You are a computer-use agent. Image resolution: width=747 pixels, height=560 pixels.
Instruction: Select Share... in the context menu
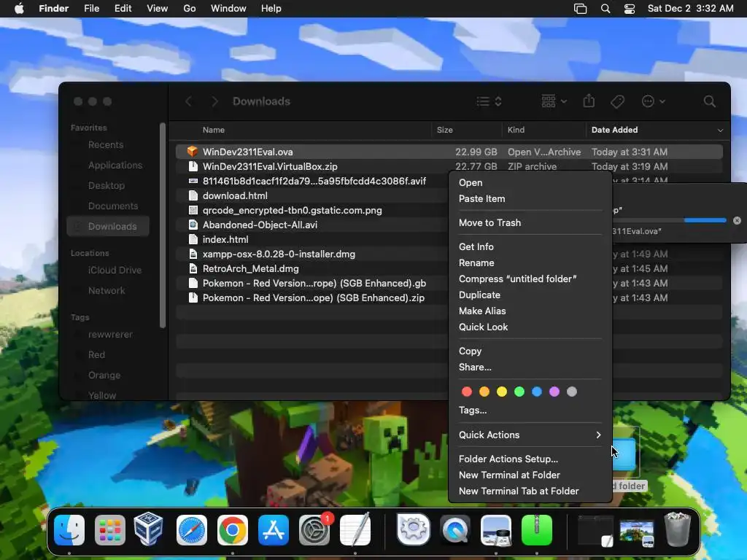pyautogui.click(x=475, y=367)
